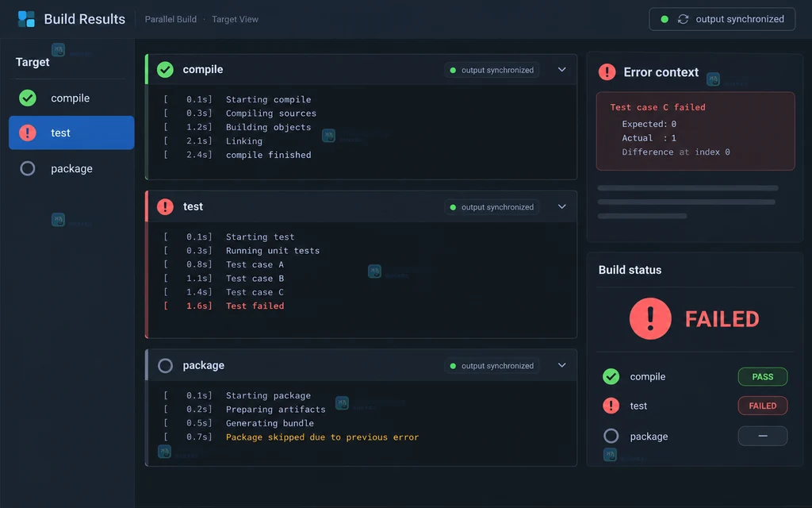Click the dash badge for package
812x508 pixels.
[x=762, y=436]
